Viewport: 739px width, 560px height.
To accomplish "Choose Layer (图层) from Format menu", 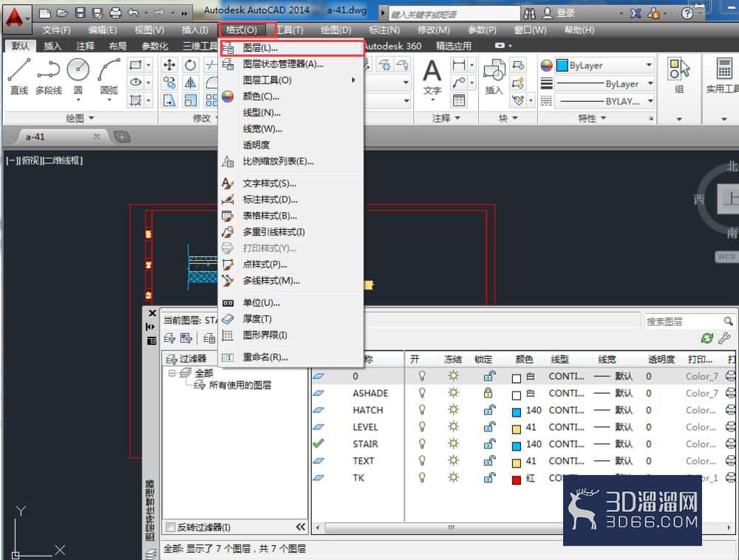I will (x=291, y=48).
